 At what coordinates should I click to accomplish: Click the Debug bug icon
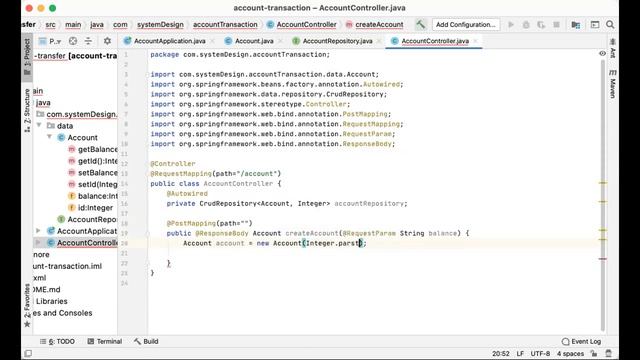526,24
